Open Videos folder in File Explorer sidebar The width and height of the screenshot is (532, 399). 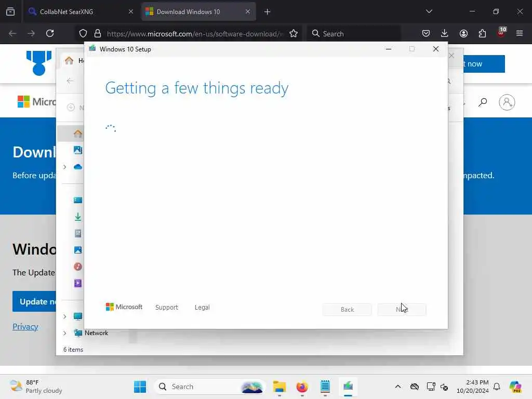(x=78, y=283)
